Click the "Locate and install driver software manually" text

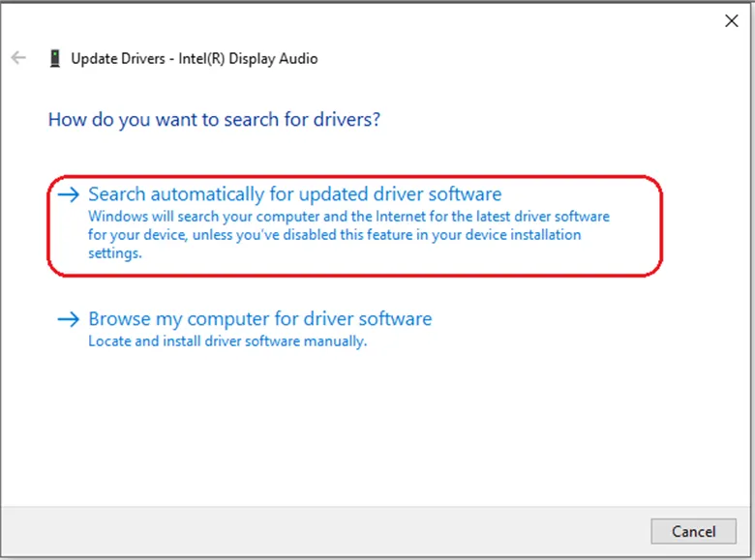point(227,341)
